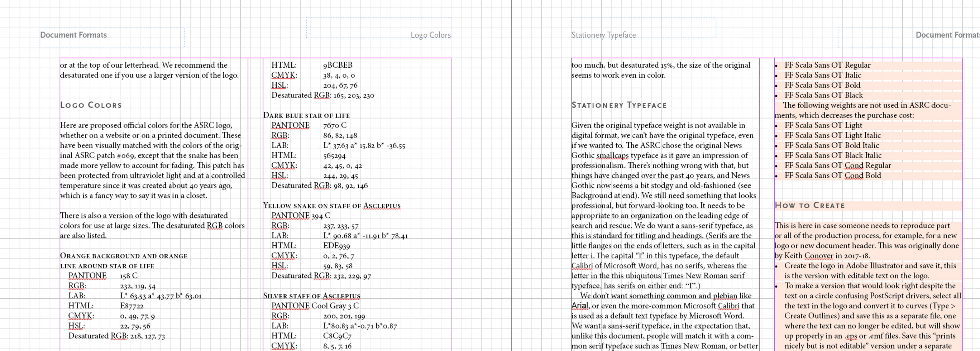The height and width of the screenshot is (351, 980).
Task: Click the CMYK value '0, 49, 77, 9'
Action: (x=137, y=316)
